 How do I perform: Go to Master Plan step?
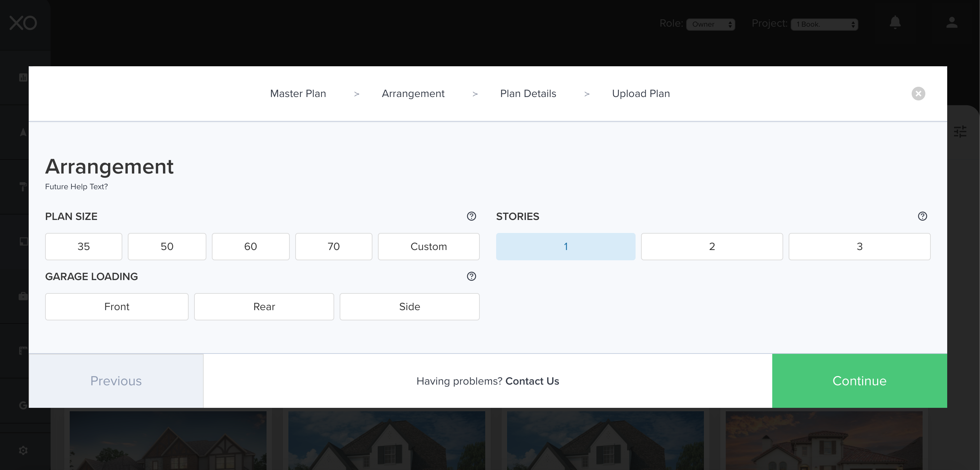(x=298, y=94)
